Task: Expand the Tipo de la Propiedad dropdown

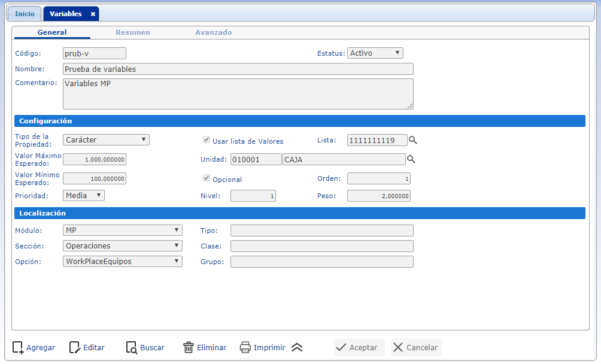Action: pos(106,140)
